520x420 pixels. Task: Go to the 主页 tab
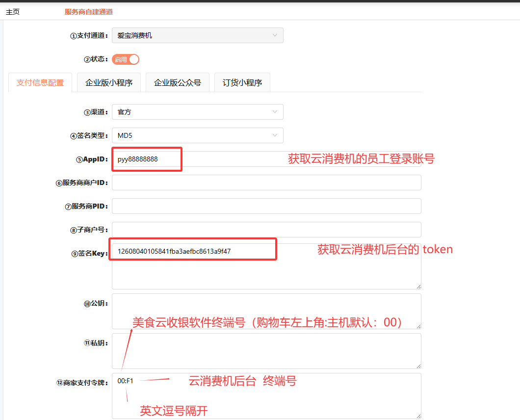click(x=13, y=12)
